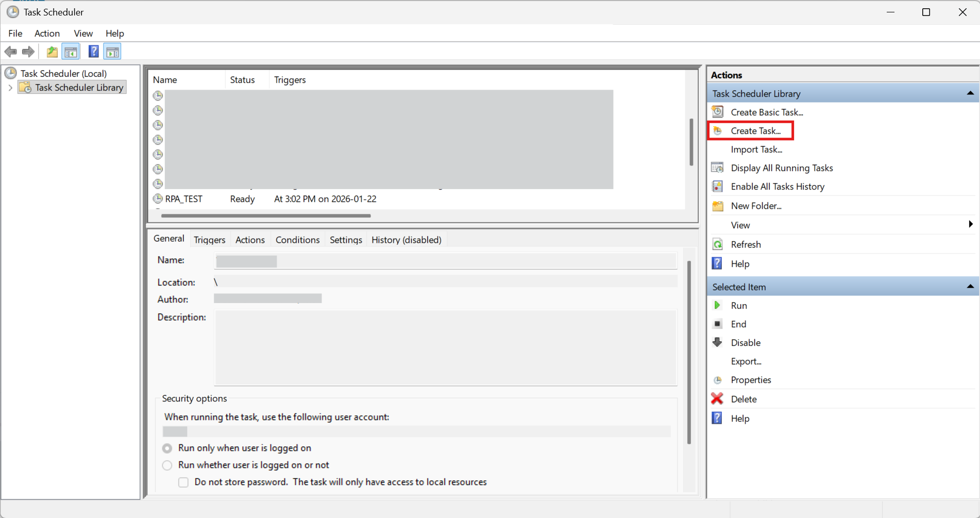Viewport: 980px width, 518px height.
Task: Click the task list horizontal scrollbar
Action: pyautogui.click(x=266, y=215)
